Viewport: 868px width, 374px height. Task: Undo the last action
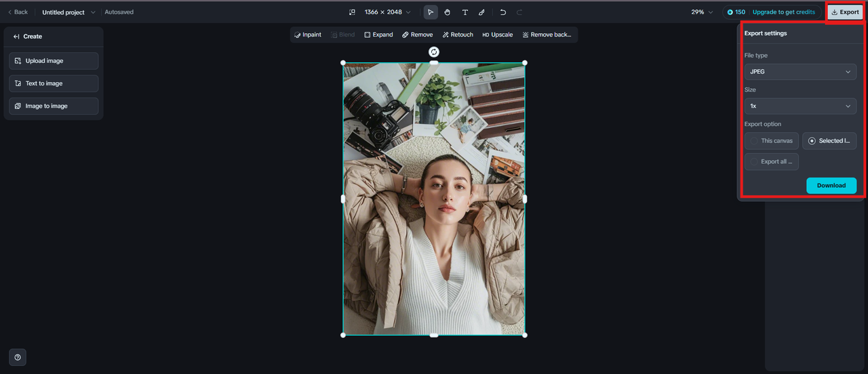point(502,12)
